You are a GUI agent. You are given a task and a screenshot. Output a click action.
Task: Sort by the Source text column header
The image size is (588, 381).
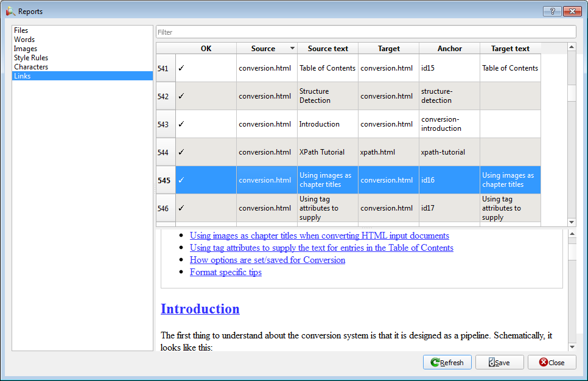pyautogui.click(x=327, y=48)
